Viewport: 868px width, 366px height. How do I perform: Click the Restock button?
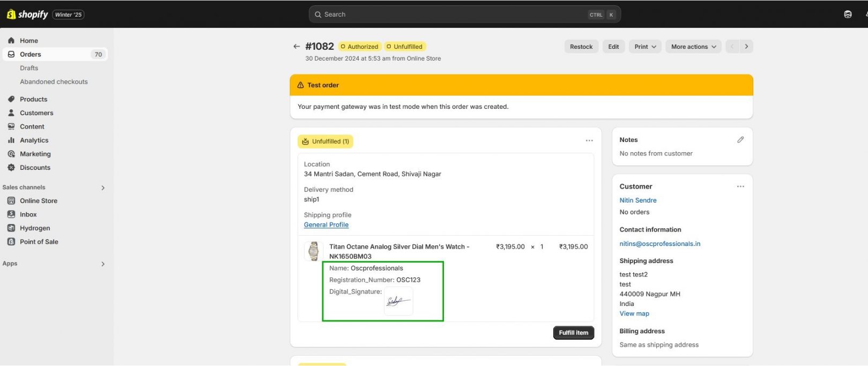click(x=581, y=47)
